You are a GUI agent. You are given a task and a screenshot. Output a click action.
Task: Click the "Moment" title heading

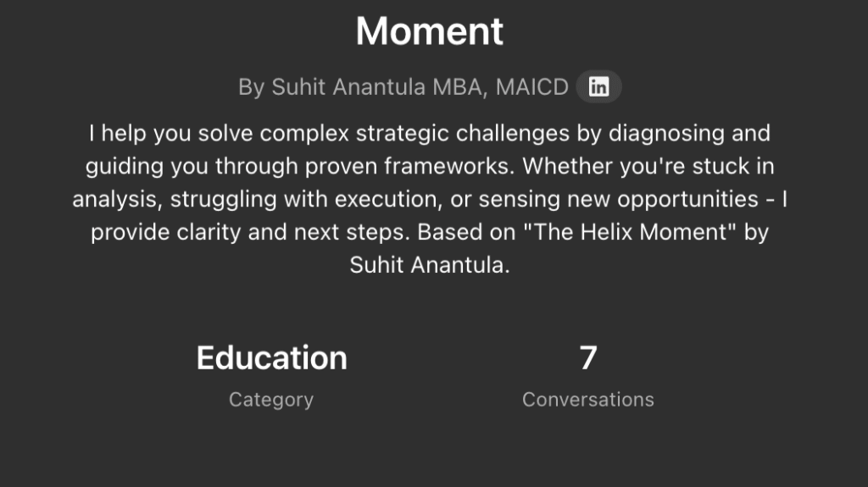point(430,32)
